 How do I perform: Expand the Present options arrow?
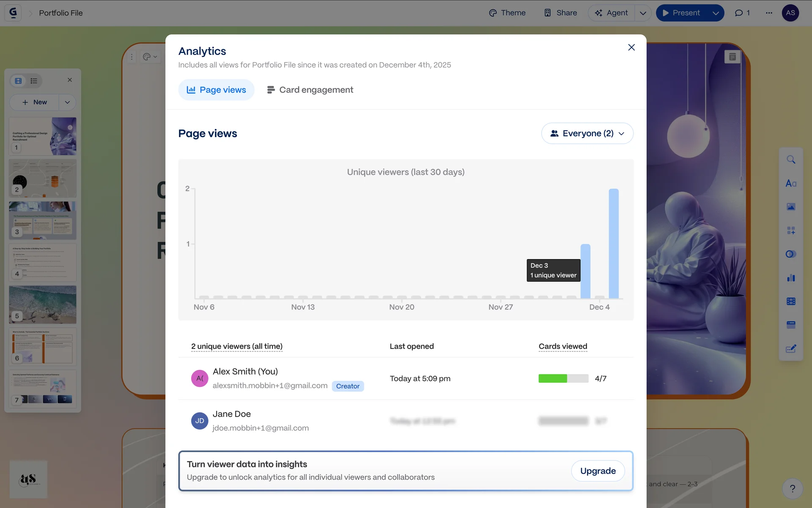[x=716, y=13]
